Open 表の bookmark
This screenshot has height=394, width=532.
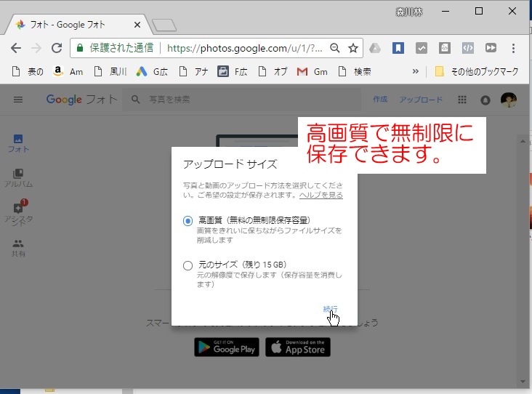coord(28,72)
